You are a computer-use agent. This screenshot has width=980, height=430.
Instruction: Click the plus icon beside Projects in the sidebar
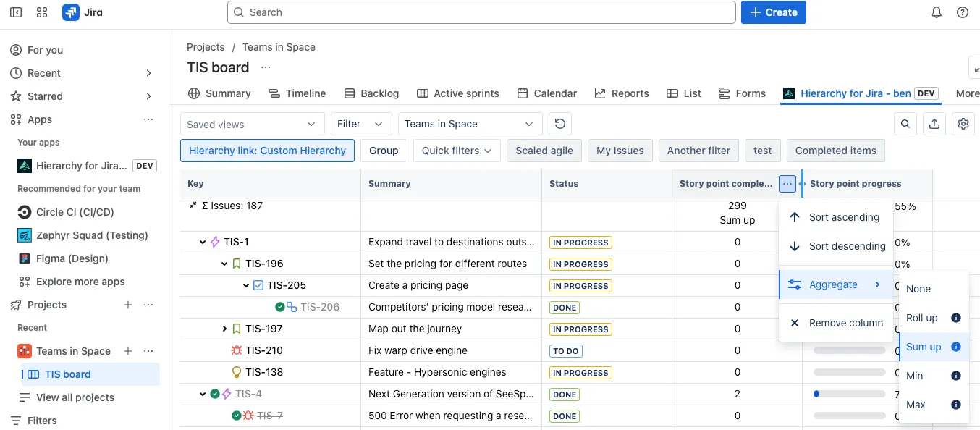tap(128, 305)
